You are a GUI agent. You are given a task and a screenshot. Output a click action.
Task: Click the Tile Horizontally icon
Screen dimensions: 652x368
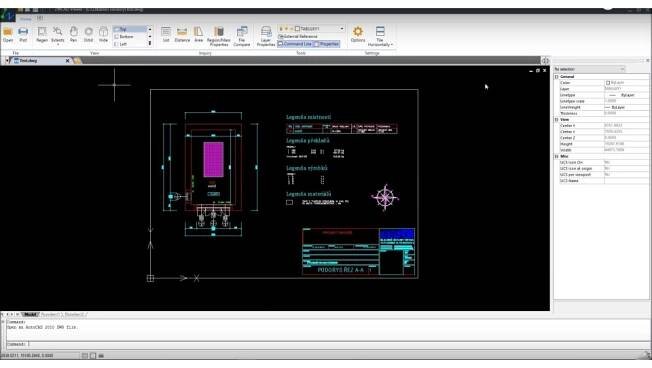coord(380,32)
